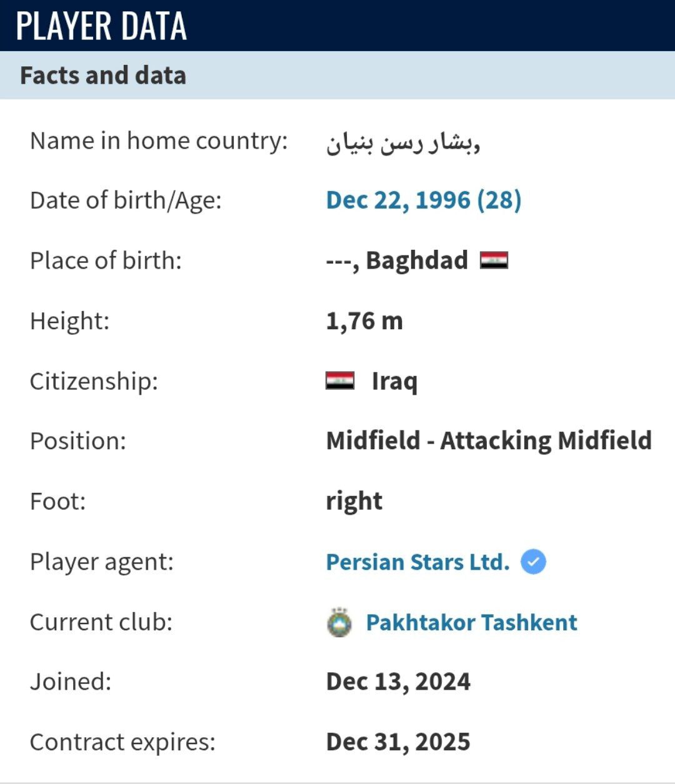Viewport: 675px width, 784px height.
Task: Click the Joined date Dec 13, 2024
Action: 398,682
